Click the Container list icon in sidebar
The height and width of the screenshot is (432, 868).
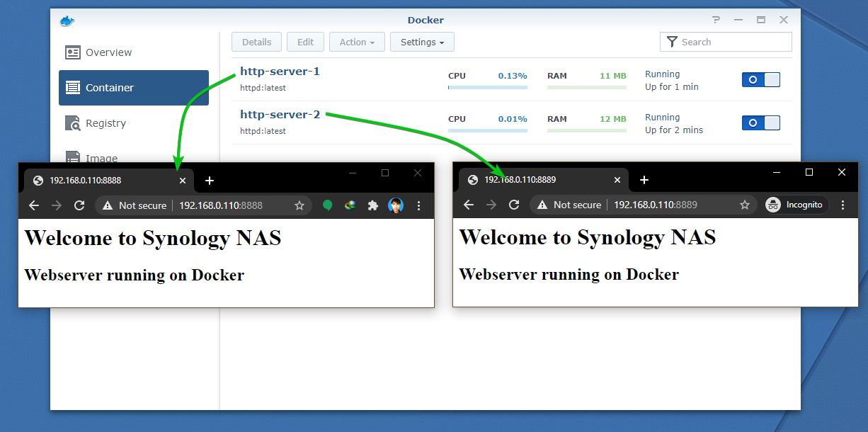(x=73, y=88)
